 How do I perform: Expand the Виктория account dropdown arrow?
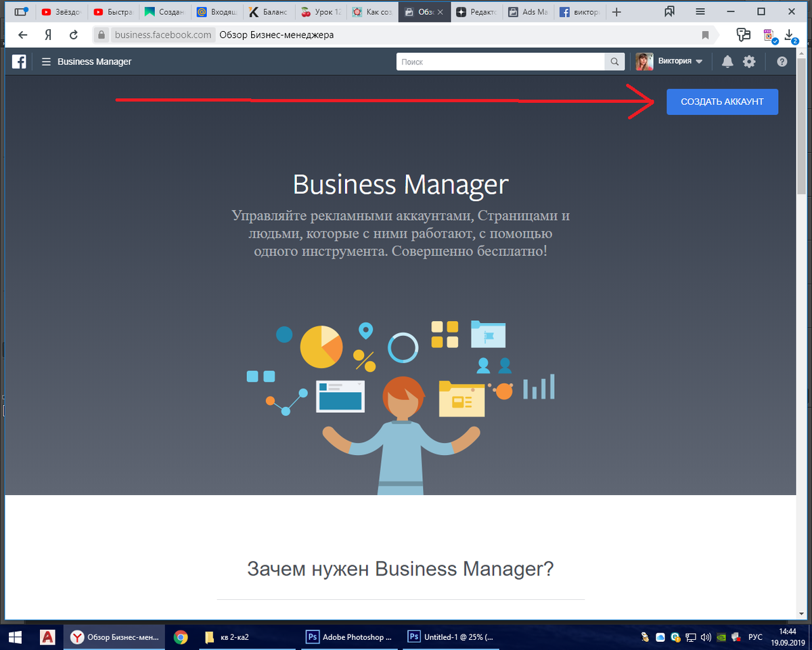pyautogui.click(x=699, y=62)
